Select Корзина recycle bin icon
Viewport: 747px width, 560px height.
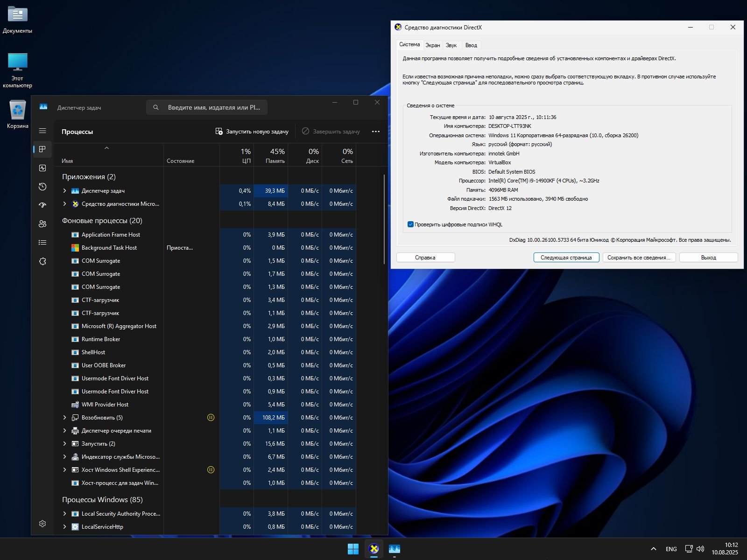18,114
